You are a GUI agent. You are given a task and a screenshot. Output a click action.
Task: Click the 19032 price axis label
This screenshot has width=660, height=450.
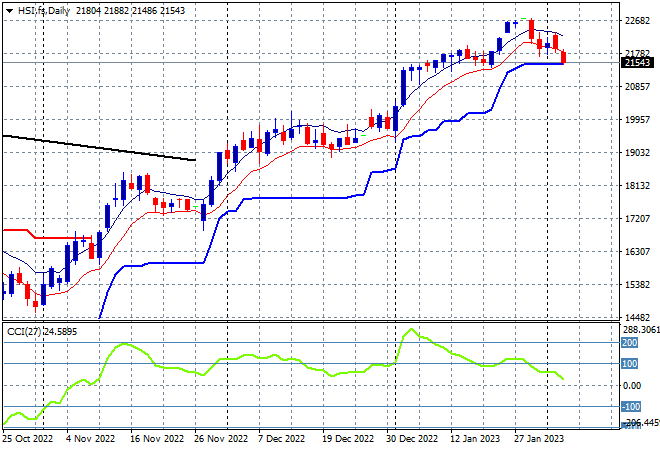637,152
